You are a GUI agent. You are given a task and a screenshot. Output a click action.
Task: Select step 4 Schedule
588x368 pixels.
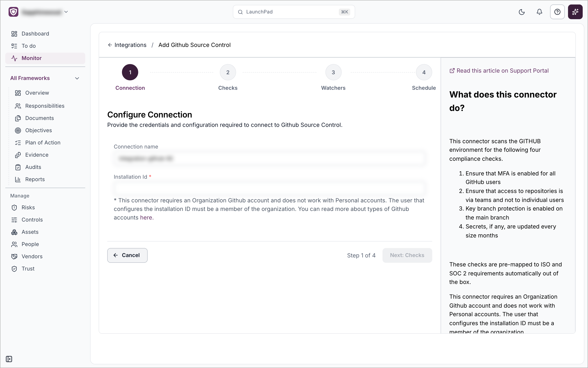(x=424, y=72)
